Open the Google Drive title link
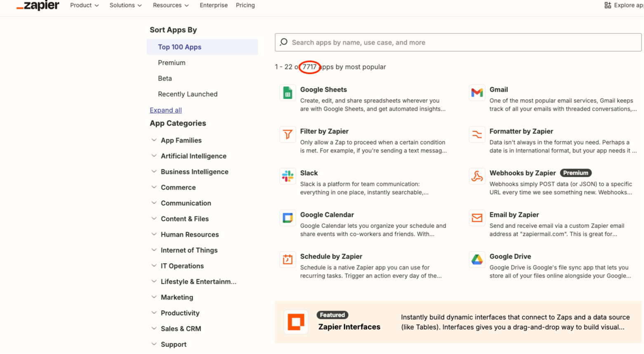 [x=510, y=257]
